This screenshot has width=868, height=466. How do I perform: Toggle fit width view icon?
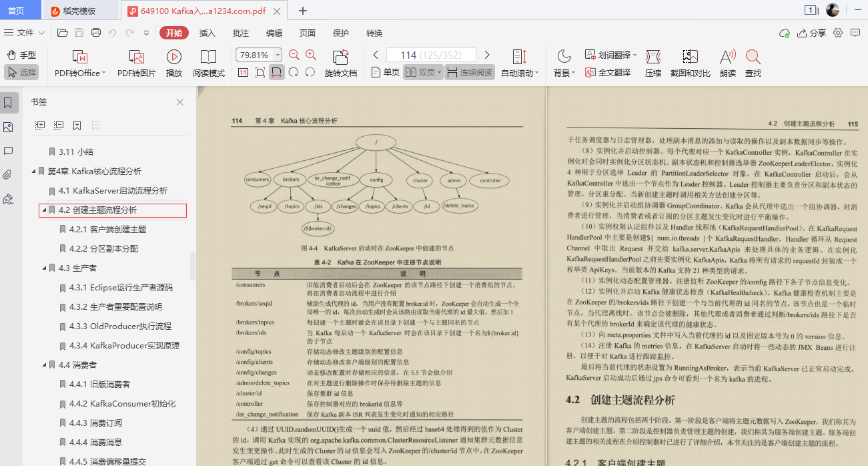point(276,72)
